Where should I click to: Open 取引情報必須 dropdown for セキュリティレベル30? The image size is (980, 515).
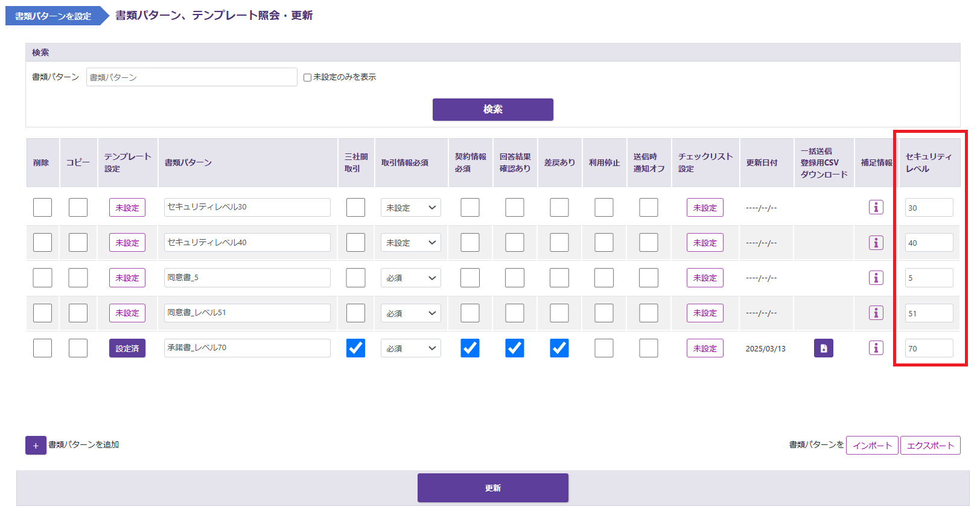pos(410,208)
